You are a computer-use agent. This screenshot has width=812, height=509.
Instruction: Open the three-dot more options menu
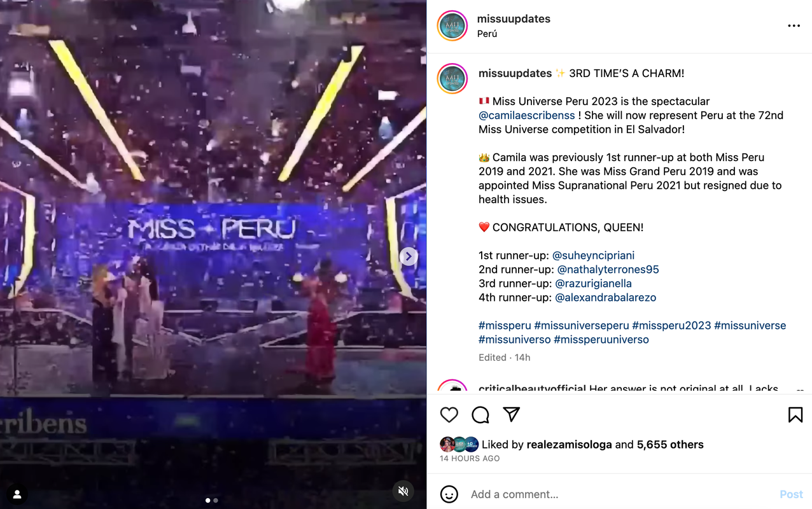(x=794, y=26)
